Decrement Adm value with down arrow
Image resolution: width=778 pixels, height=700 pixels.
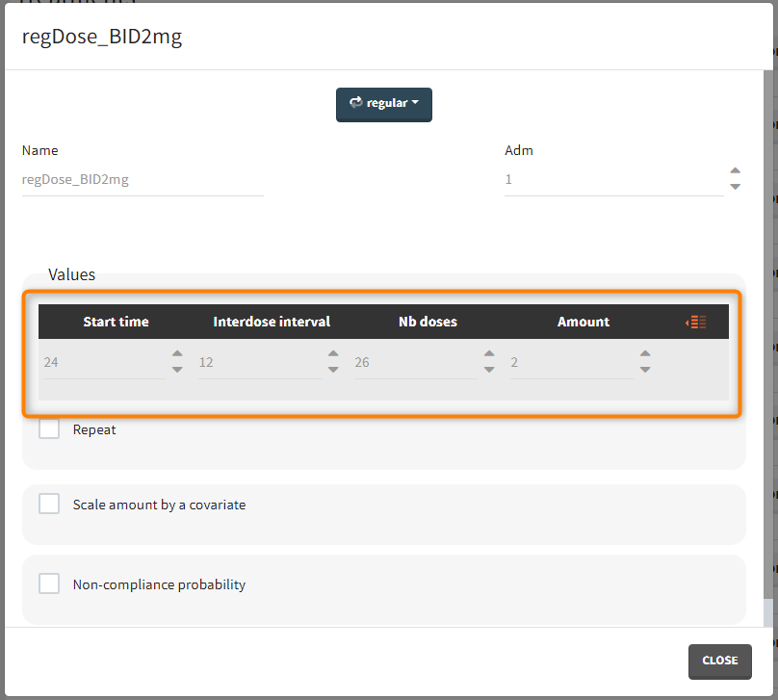click(736, 186)
